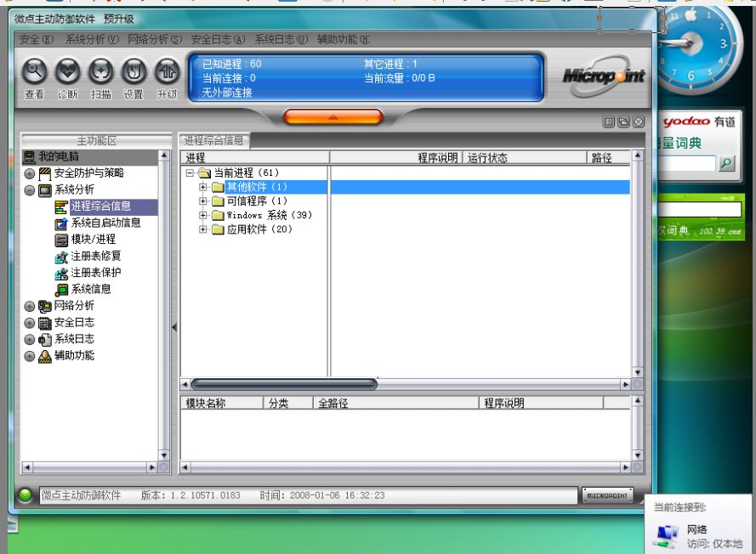Select the 应用软件 (20) folder row

click(259, 229)
